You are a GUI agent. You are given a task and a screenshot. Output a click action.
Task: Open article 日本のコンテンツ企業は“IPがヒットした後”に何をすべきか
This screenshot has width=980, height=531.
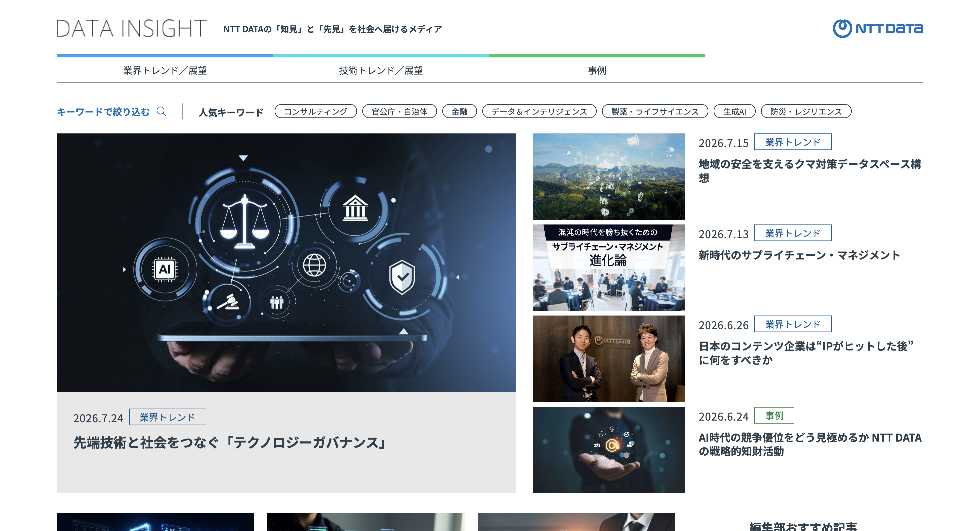pyautogui.click(x=806, y=353)
